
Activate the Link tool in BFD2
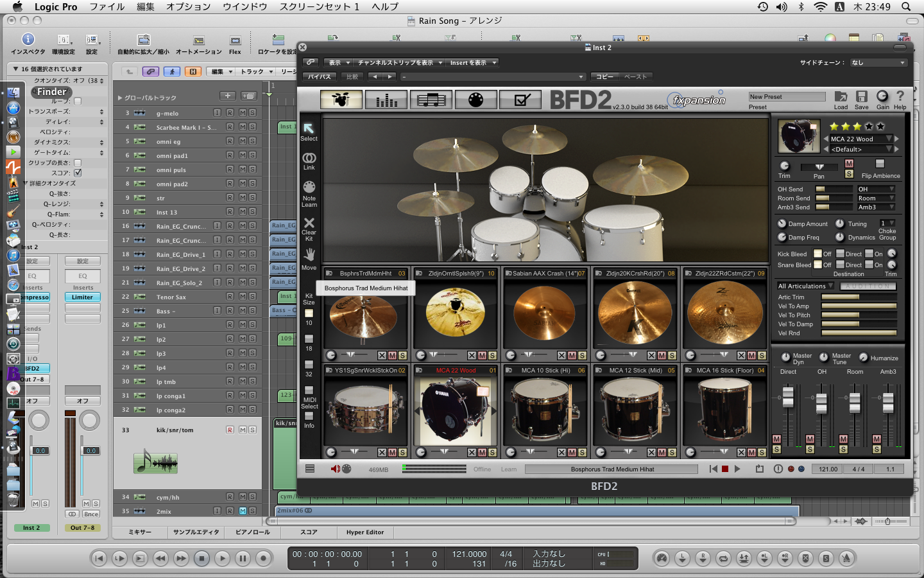(309, 161)
